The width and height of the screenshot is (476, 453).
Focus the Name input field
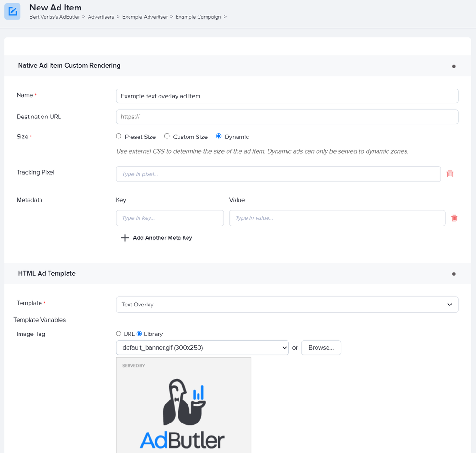287,96
